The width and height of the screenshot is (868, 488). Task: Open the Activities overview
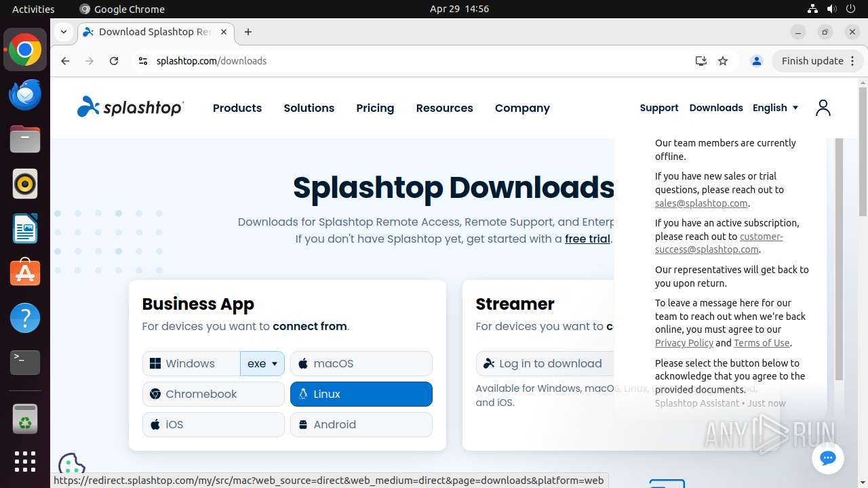(33, 9)
